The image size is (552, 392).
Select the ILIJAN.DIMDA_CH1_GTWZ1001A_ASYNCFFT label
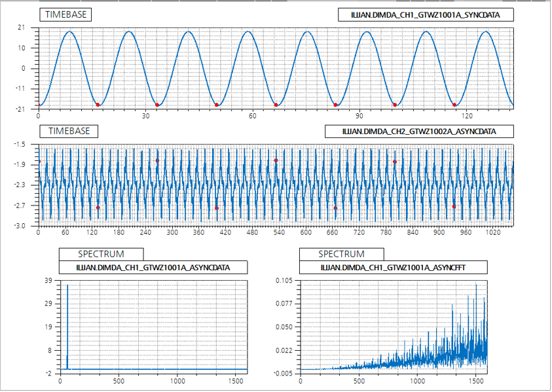pos(394,268)
